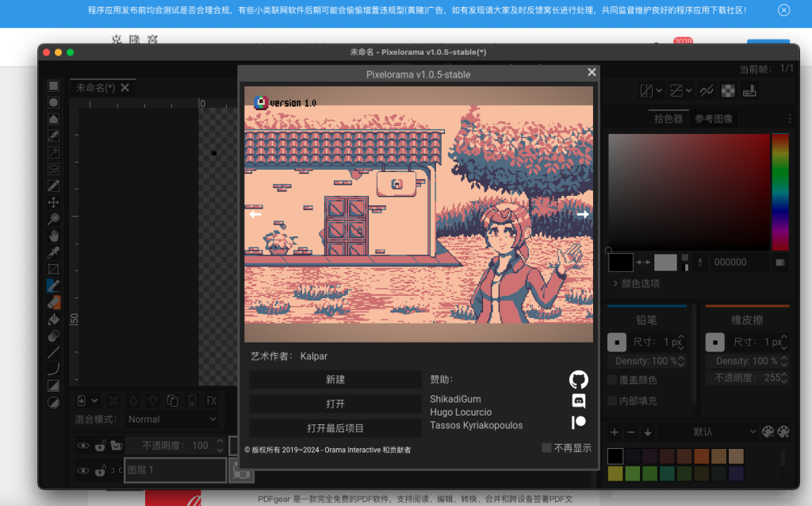Click the 新建 button
This screenshot has height=506, width=812.
pos(335,380)
